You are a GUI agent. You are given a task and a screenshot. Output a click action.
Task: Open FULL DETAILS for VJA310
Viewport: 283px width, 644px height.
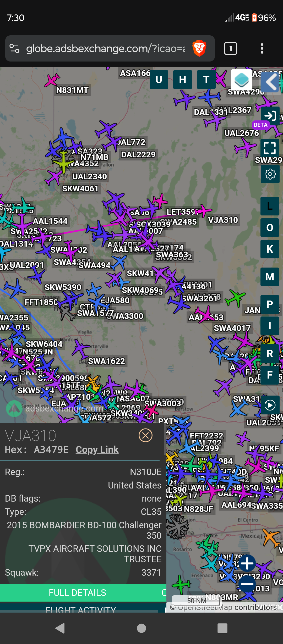pos(78,592)
